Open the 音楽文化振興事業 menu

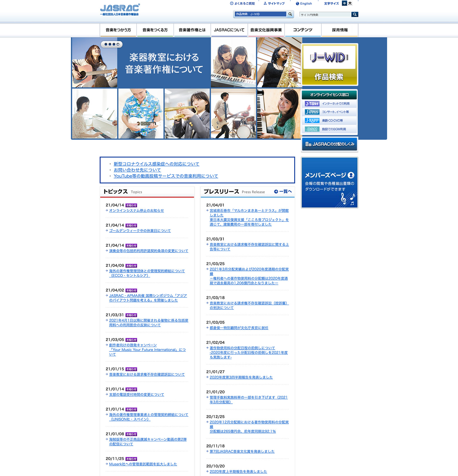[x=266, y=30]
